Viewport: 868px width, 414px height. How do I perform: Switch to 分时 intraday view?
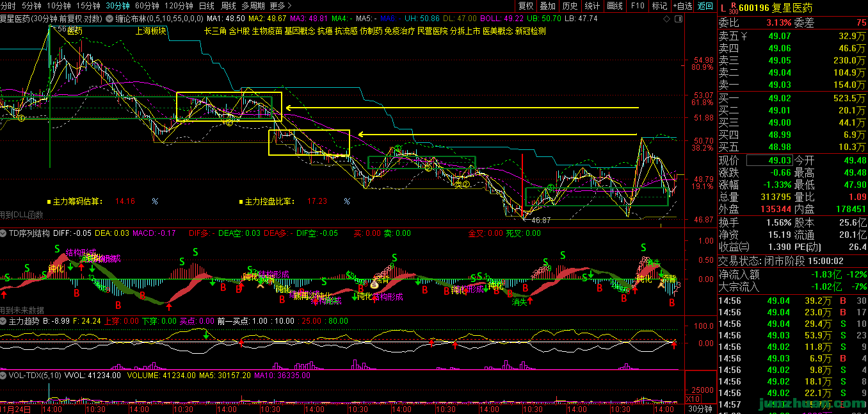(9, 6)
